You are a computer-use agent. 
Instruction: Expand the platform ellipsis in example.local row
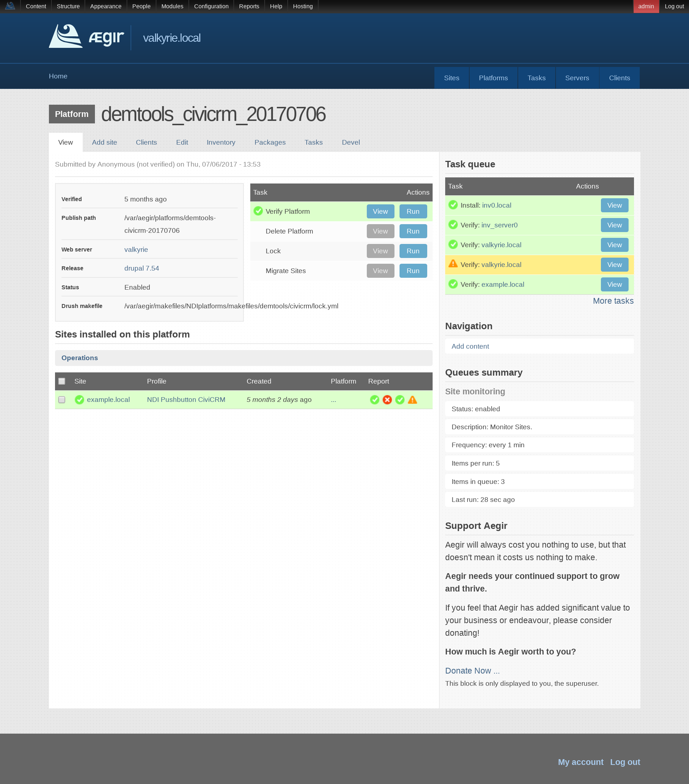pyautogui.click(x=333, y=400)
